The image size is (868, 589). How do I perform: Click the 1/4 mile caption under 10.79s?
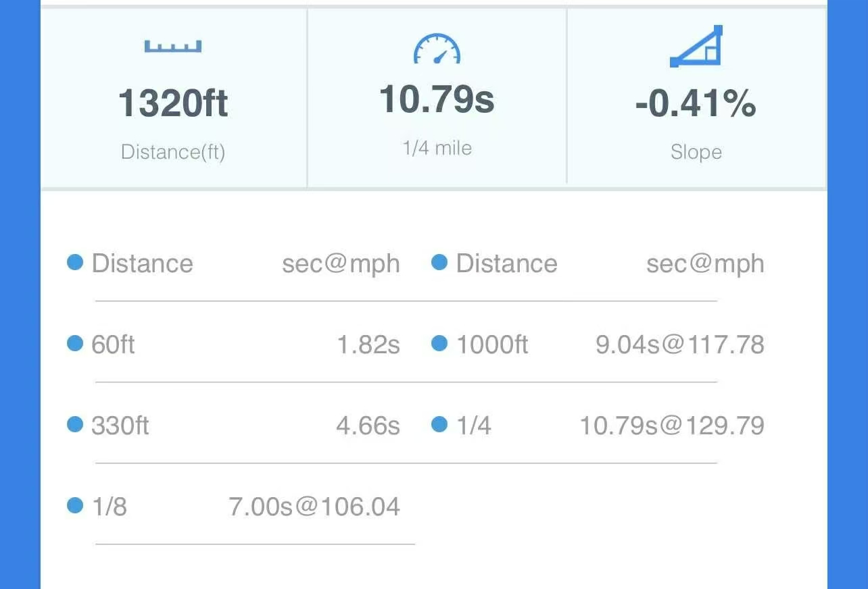[437, 148]
